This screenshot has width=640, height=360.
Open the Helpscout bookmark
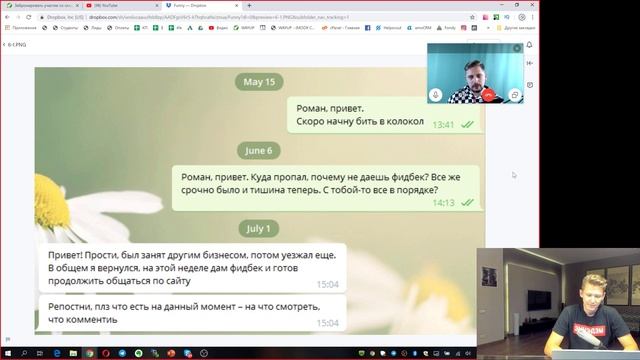(389, 28)
